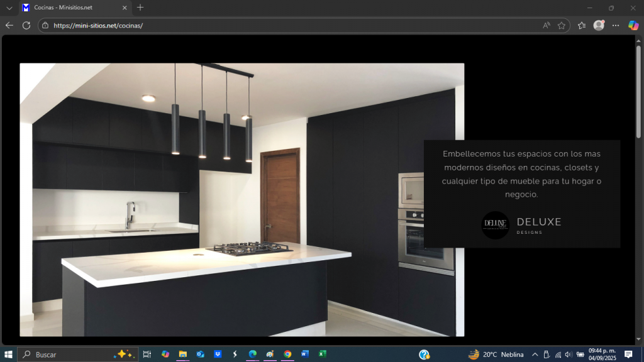Open Edge Settings and more menu
Viewport: 644px width, 362px height.
click(x=616, y=25)
